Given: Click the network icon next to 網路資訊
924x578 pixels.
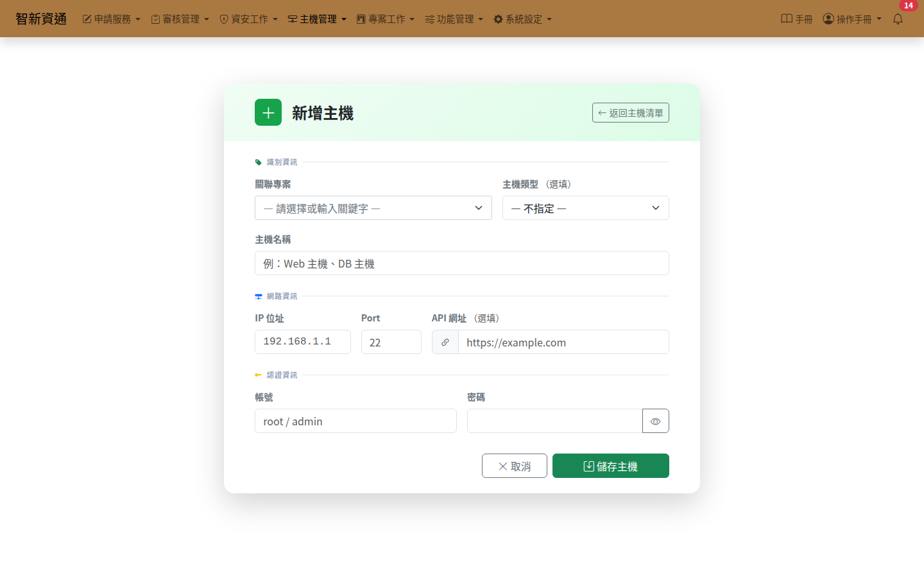Looking at the screenshot, I should (259, 296).
